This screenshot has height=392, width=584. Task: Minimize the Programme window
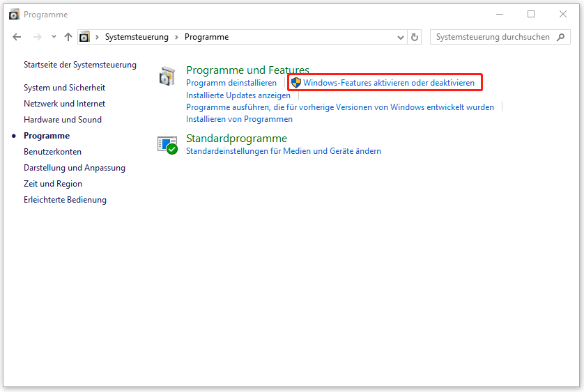click(x=500, y=15)
